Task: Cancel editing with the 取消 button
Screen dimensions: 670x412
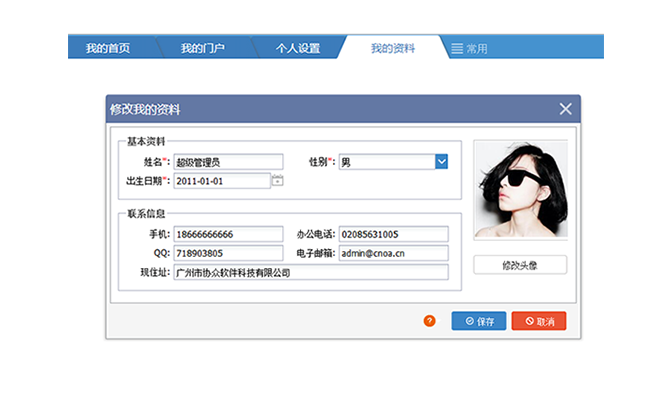Action: [x=539, y=322]
